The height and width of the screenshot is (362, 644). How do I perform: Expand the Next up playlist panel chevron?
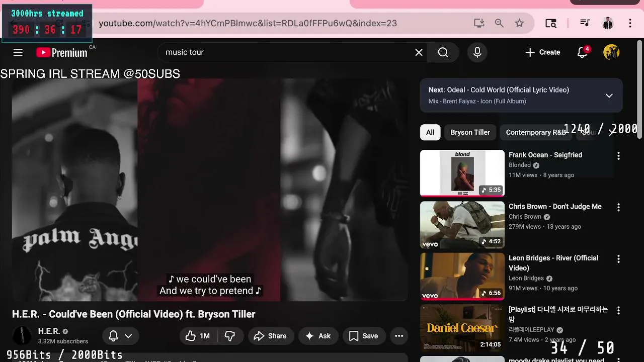tap(609, 96)
